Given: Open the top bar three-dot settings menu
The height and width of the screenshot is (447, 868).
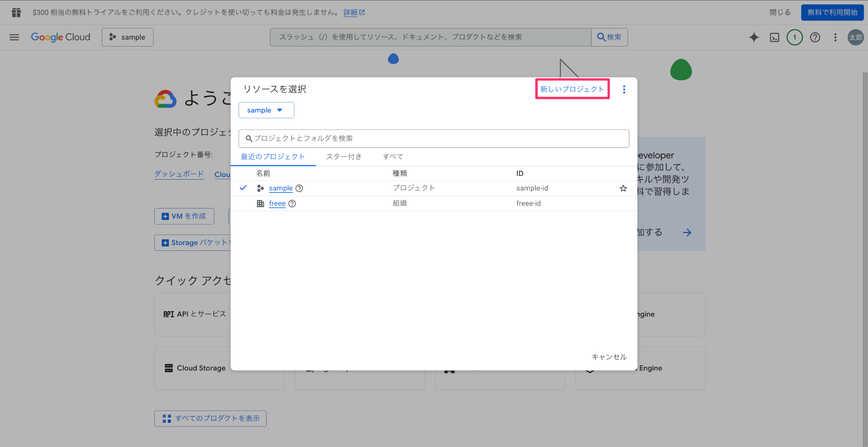Looking at the screenshot, I should (x=835, y=37).
